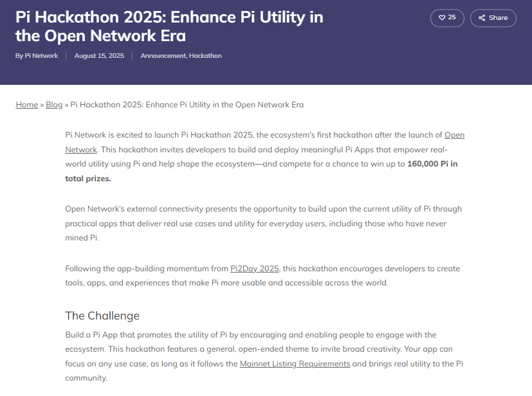Open the Mainnet Listing Requirements link
This screenshot has height=396, width=532.
(295, 364)
